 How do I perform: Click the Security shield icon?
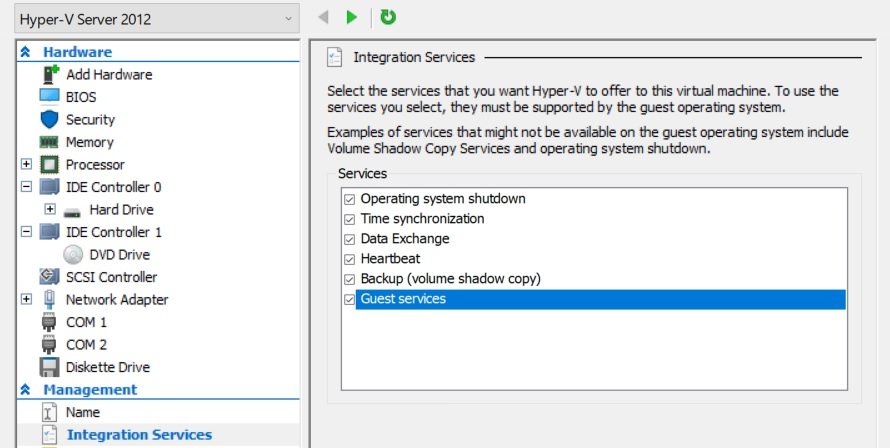[x=50, y=120]
